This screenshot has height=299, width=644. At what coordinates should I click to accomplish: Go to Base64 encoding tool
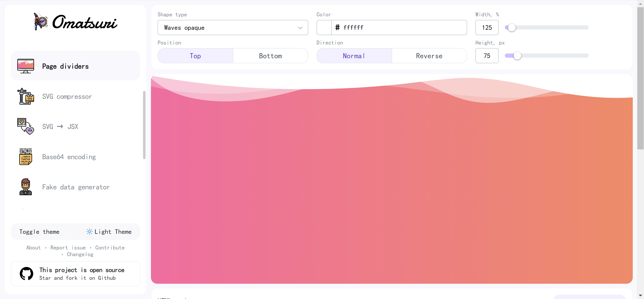69,157
